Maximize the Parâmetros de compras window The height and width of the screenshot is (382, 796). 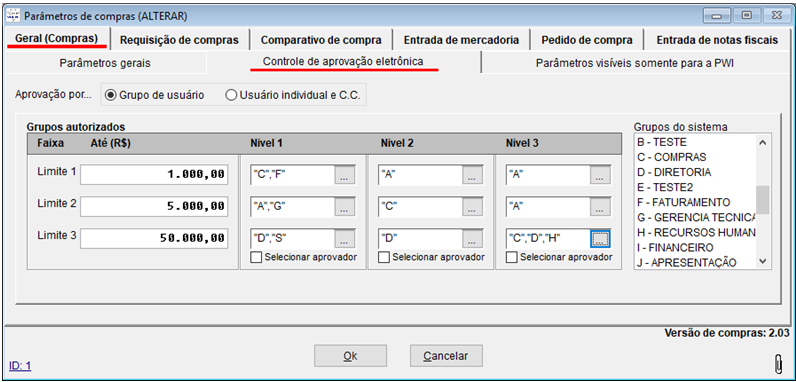746,15
